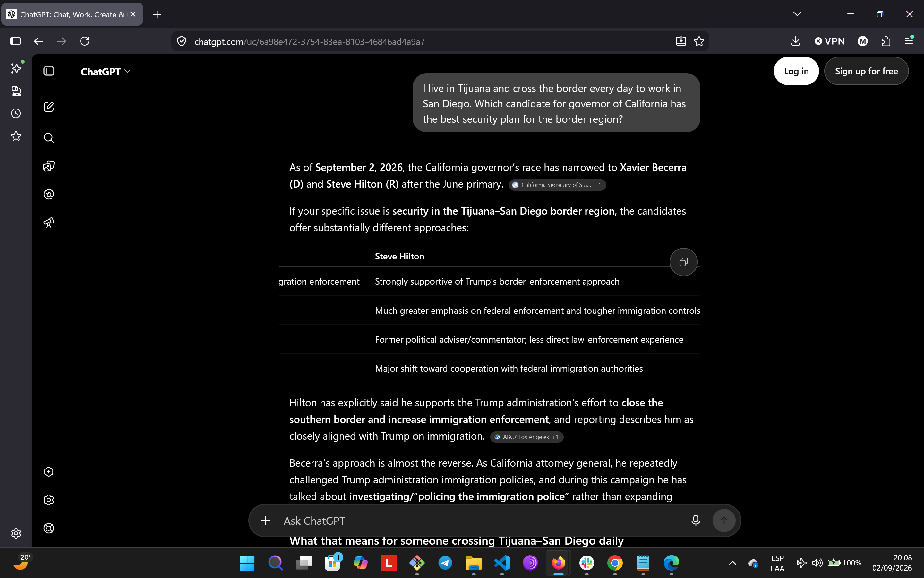Image resolution: width=924 pixels, height=578 pixels.
Task: Open a new browser tab
Action: point(157,14)
